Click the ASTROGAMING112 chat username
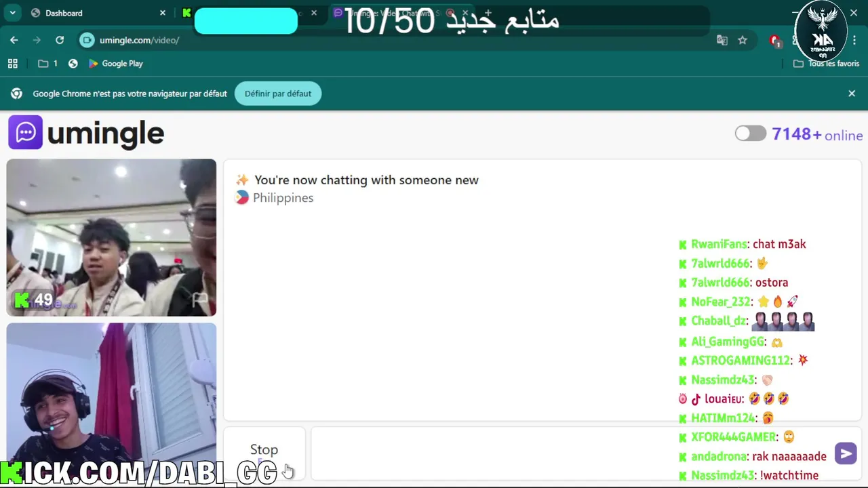Image resolution: width=868 pixels, height=488 pixels. click(741, 361)
